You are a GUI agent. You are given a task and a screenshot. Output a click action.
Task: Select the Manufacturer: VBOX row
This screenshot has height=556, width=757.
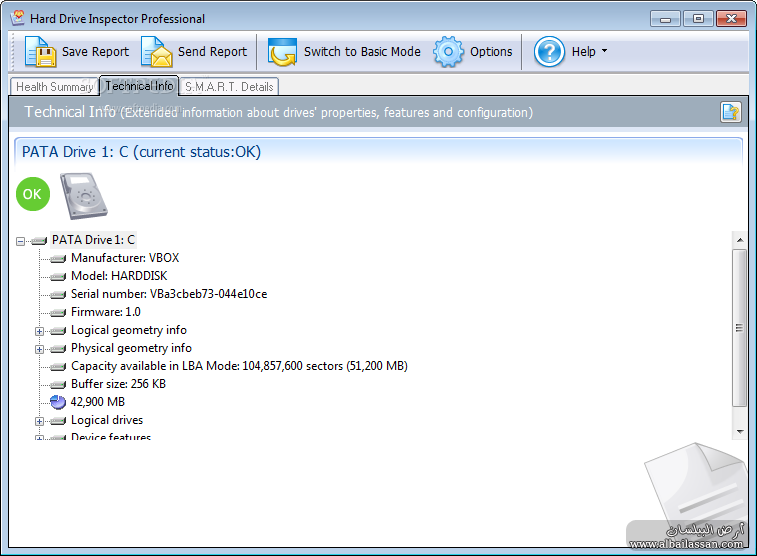pyautogui.click(x=125, y=258)
